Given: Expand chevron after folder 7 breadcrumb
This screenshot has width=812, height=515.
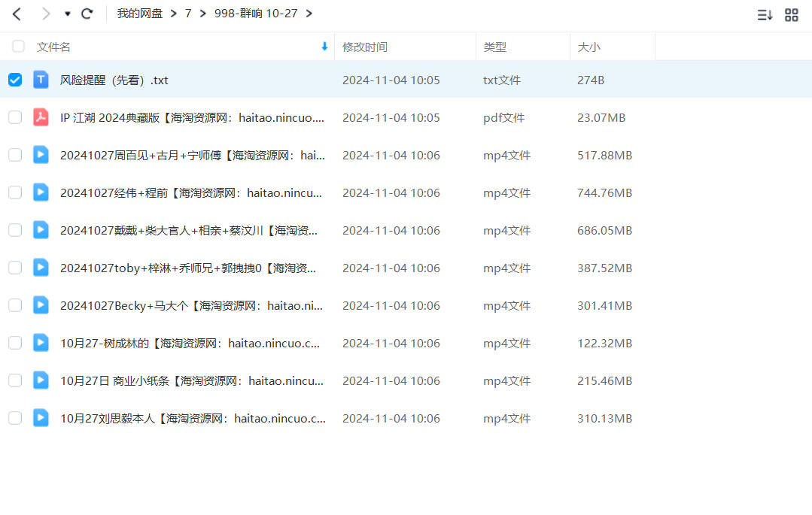Looking at the screenshot, I should (x=203, y=14).
